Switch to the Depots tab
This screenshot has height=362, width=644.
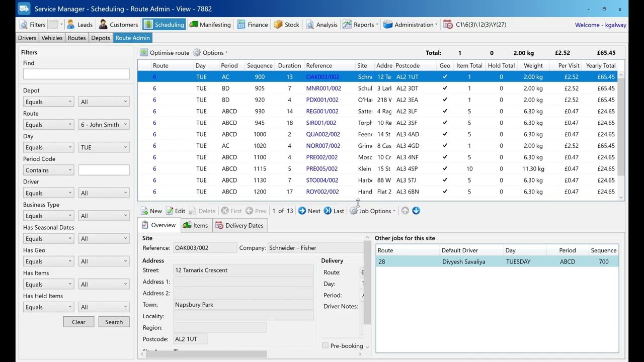[x=101, y=38]
